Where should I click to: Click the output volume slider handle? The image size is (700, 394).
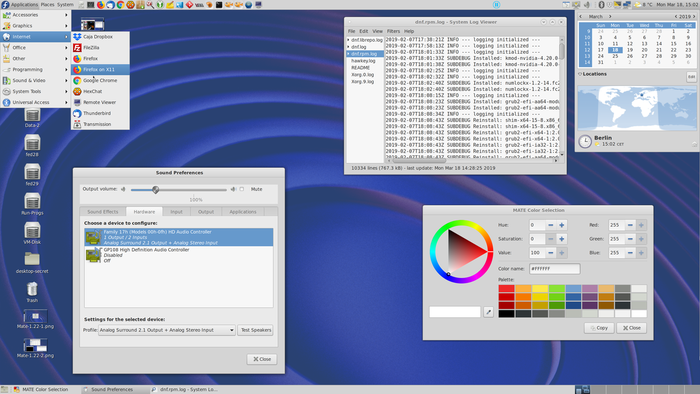pos(155,190)
